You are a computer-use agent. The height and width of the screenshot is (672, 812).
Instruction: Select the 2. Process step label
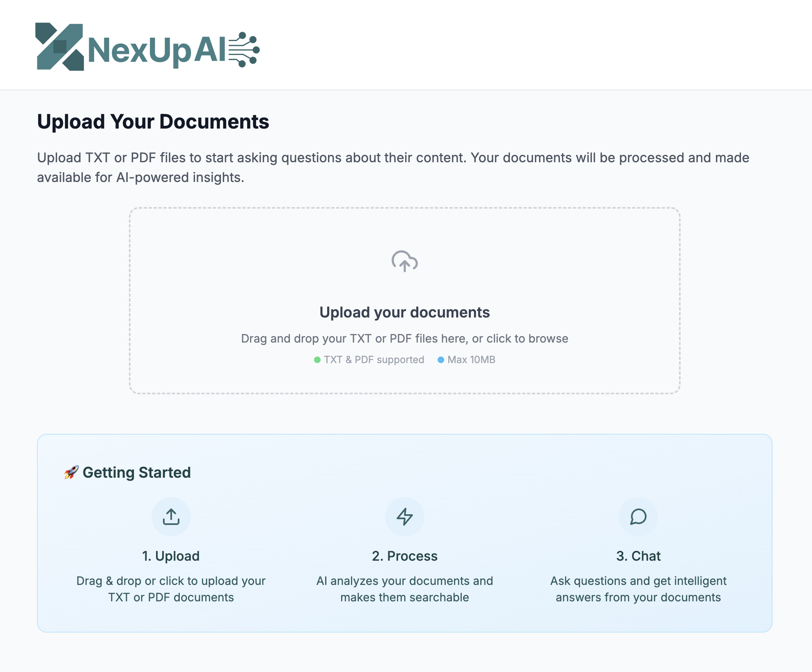[x=405, y=556]
